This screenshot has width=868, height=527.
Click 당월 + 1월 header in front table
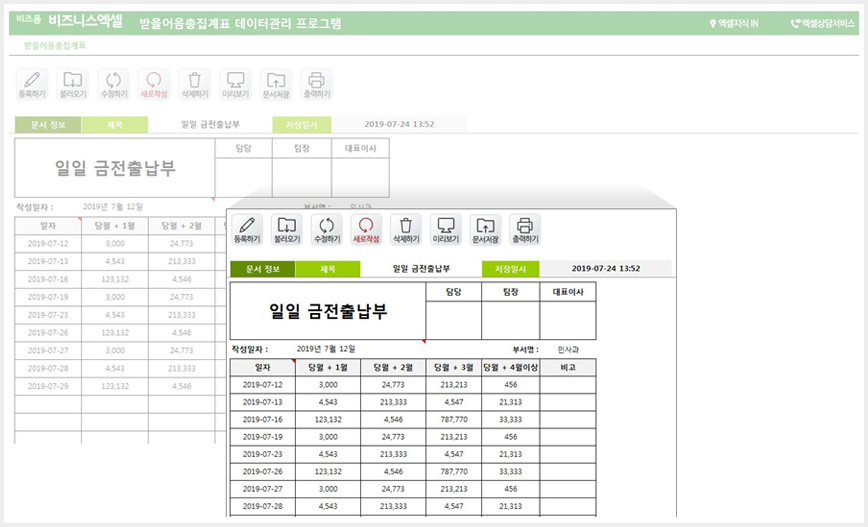tap(328, 368)
